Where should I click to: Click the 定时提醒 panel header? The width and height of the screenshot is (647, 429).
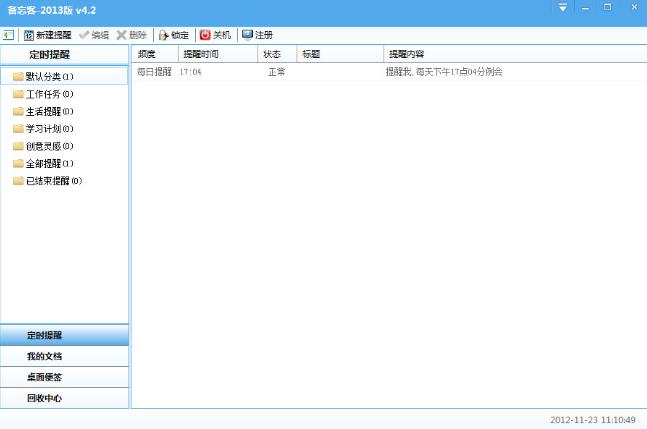pos(64,54)
